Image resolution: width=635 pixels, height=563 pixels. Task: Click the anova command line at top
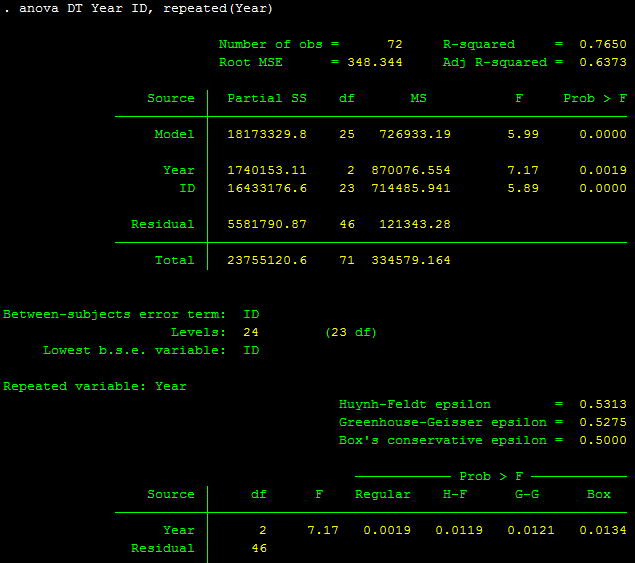tap(138, 9)
